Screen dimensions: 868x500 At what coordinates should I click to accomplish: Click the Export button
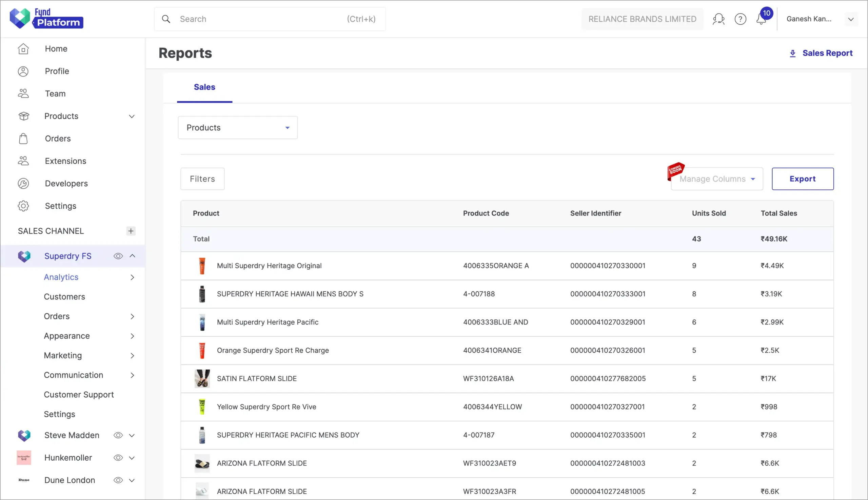tap(802, 179)
